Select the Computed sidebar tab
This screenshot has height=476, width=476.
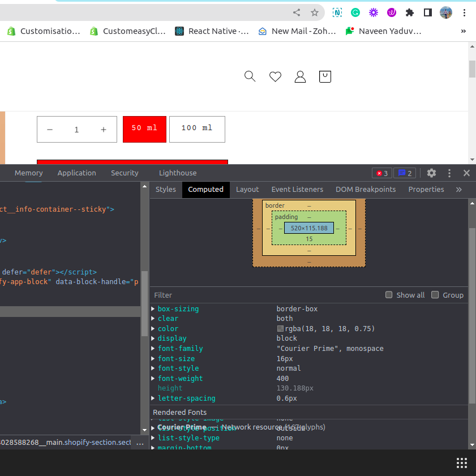206,190
